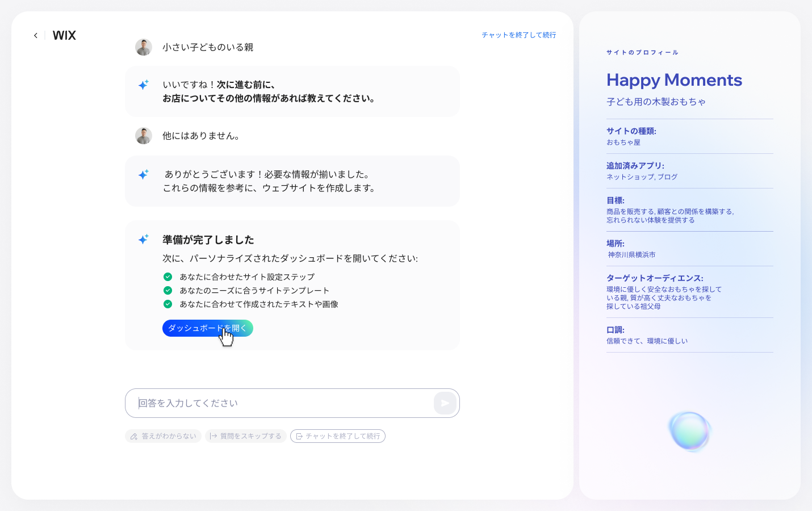Click the AI sparkle icon beside 準備が完了しました
812x511 pixels.
pos(143,240)
